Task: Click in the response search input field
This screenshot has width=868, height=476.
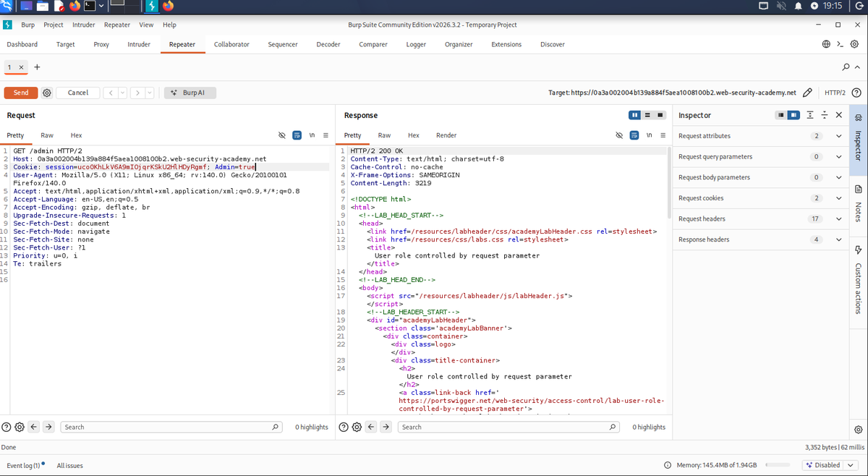Action: click(x=509, y=427)
